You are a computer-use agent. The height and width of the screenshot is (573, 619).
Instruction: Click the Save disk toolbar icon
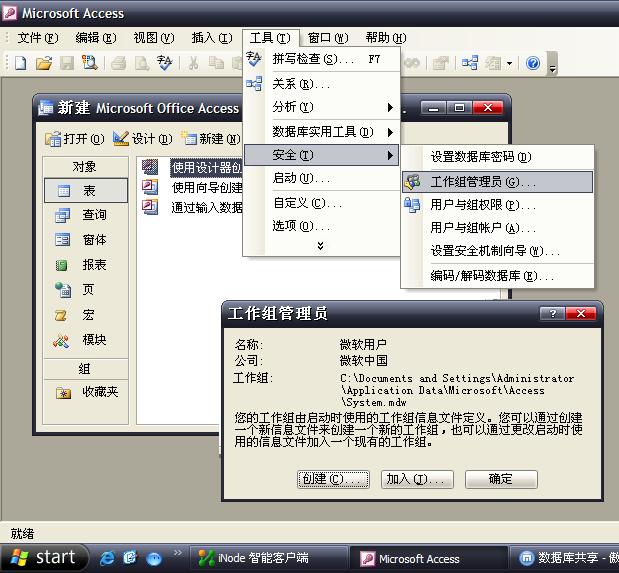point(67,63)
